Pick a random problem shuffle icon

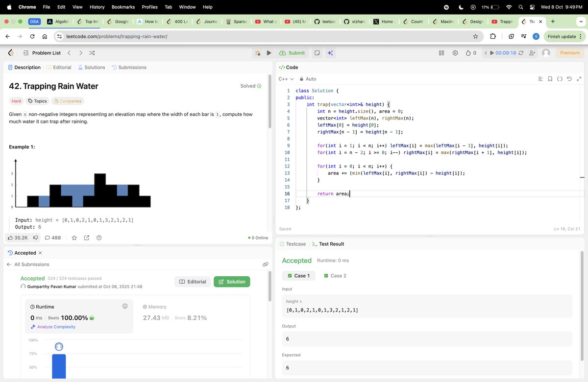92,53
